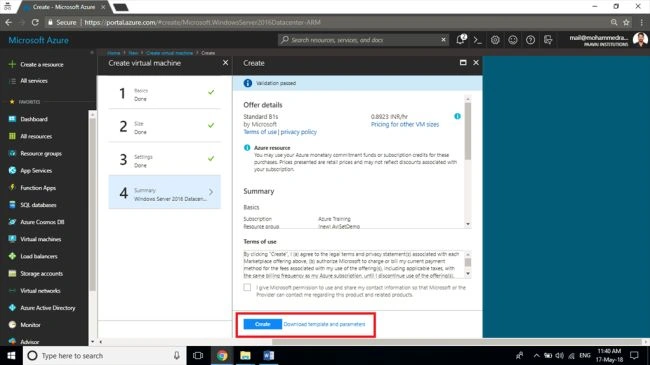The height and width of the screenshot is (365, 650).
Task: Bookmark this page with star icon
Action: (x=626, y=22)
